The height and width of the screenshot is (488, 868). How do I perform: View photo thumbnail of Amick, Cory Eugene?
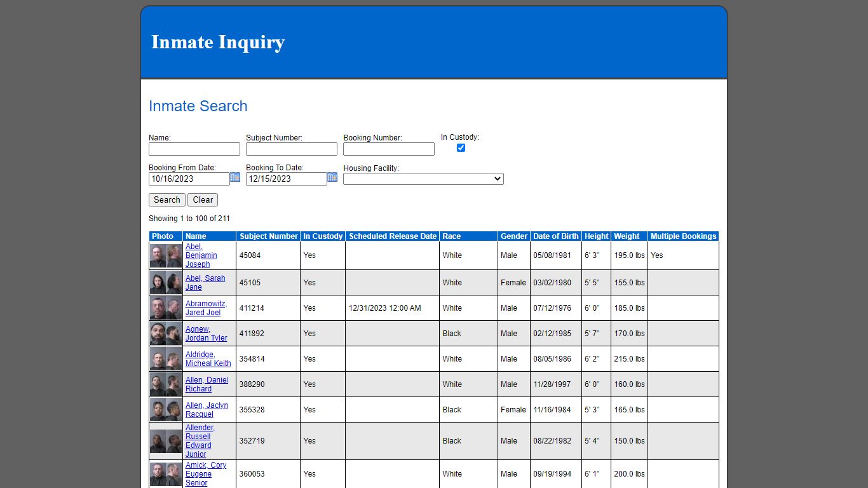(x=166, y=474)
